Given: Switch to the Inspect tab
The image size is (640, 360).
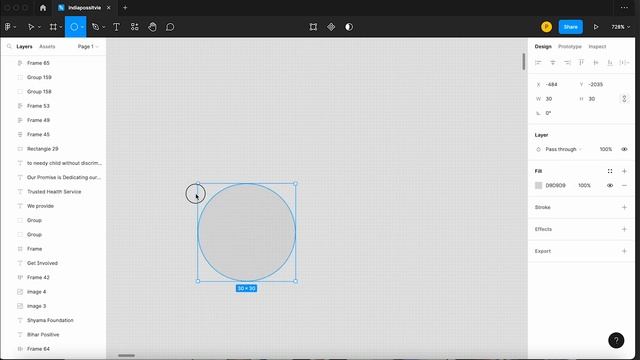Looking at the screenshot, I should tap(597, 47).
